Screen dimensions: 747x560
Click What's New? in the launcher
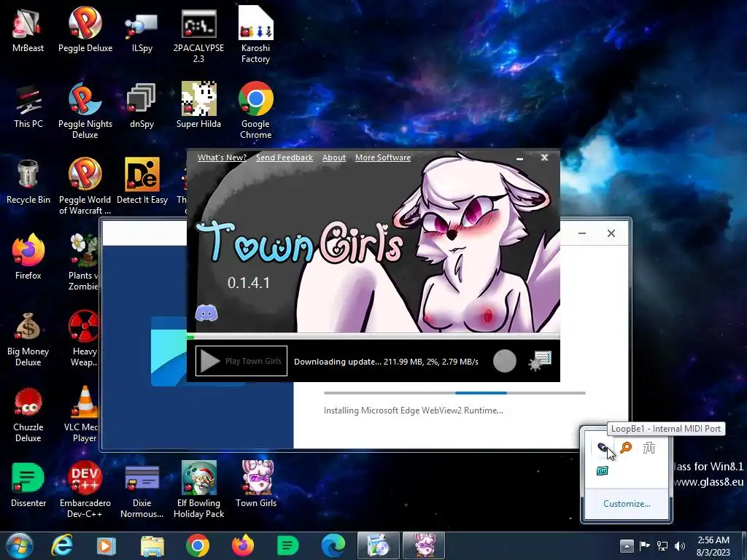222,157
